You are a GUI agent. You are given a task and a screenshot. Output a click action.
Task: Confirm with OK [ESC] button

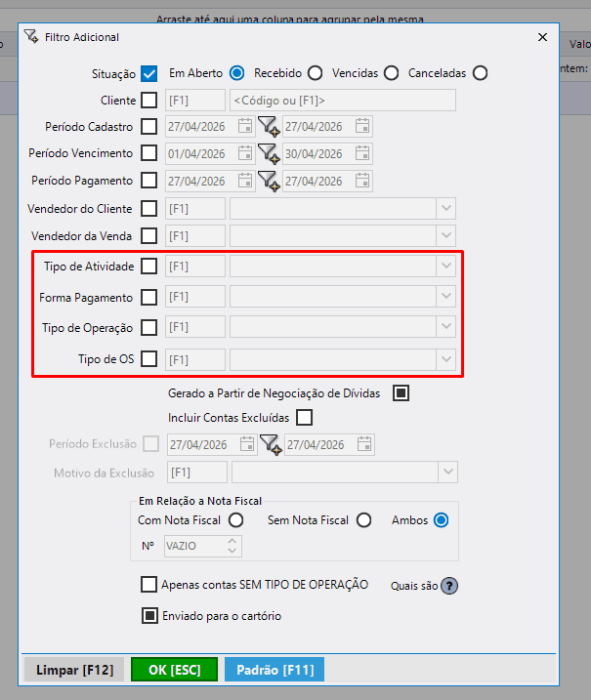tap(174, 670)
